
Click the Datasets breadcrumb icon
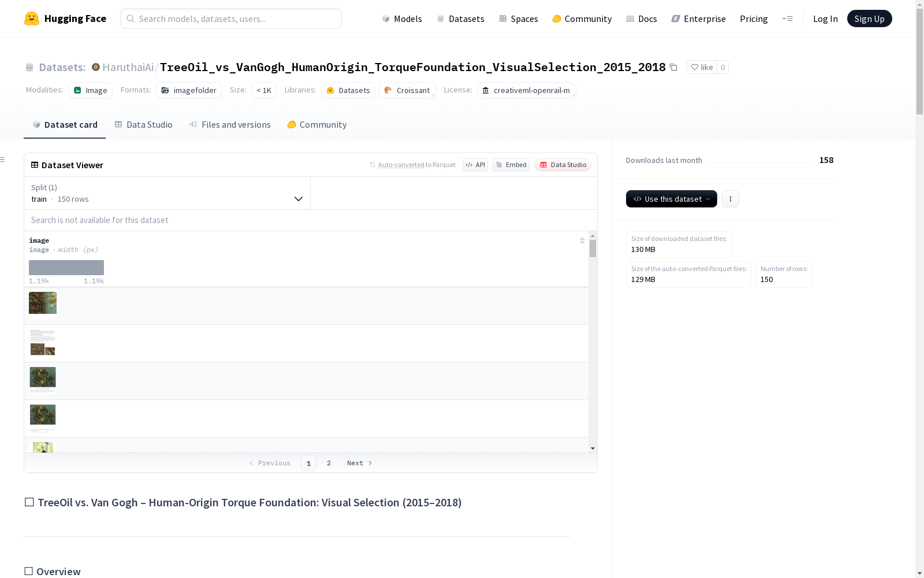pos(29,67)
